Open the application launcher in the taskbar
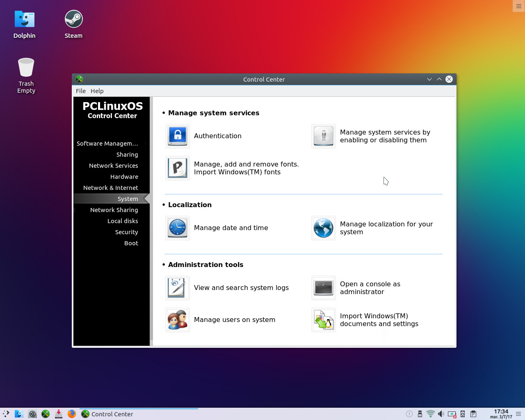This screenshot has height=420, width=525. click(x=6, y=414)
